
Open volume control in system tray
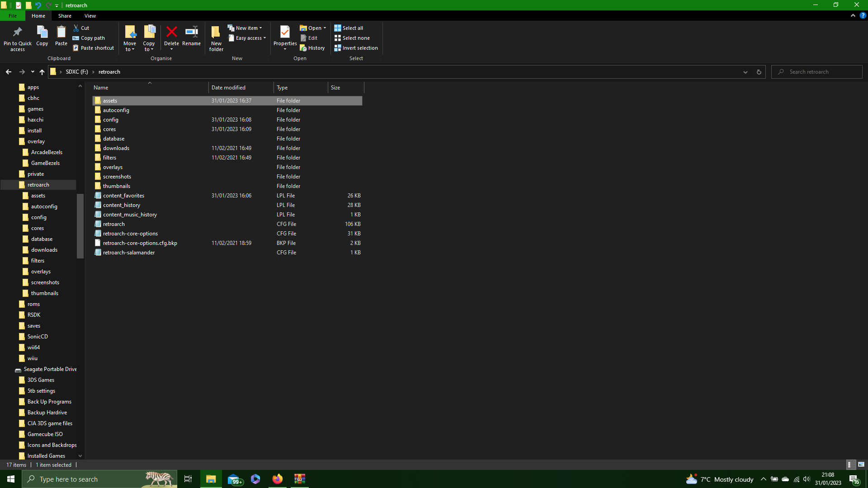[807, 479]
